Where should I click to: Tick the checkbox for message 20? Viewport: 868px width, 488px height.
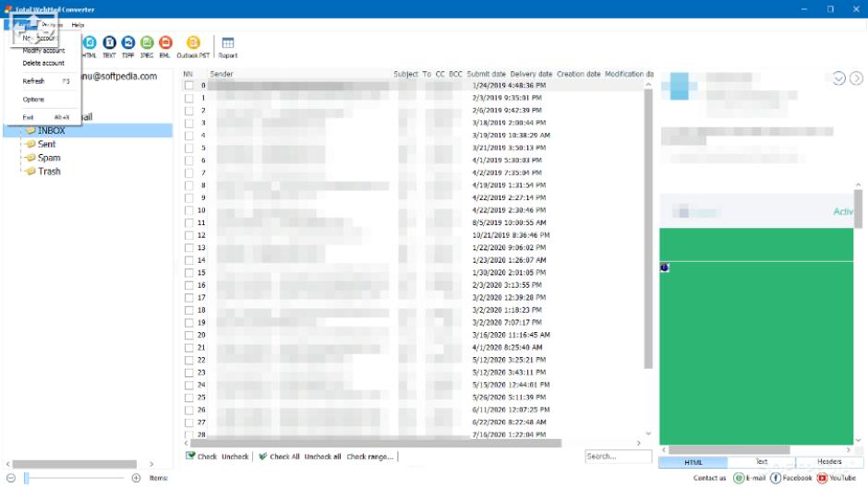click(189, 335)
